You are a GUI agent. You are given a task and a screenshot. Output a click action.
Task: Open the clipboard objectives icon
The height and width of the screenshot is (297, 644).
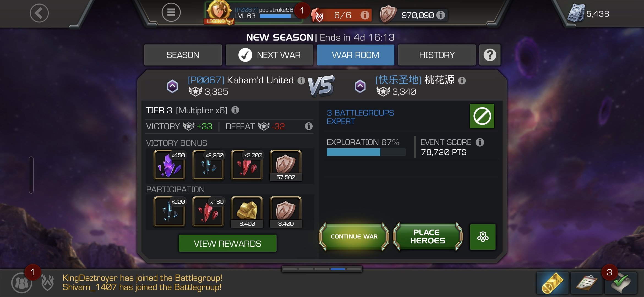point(586,283)
